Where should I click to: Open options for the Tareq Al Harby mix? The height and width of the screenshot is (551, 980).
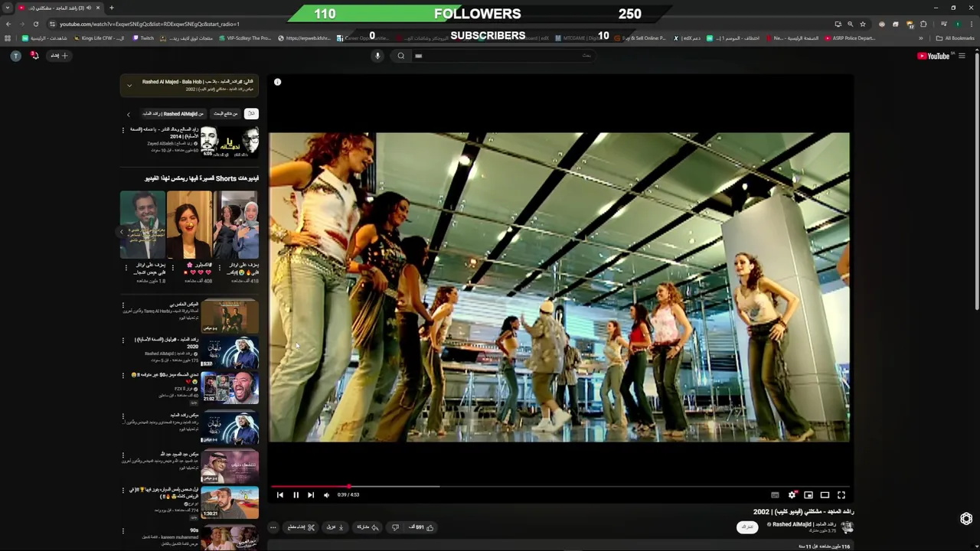[x=122, y=305]
